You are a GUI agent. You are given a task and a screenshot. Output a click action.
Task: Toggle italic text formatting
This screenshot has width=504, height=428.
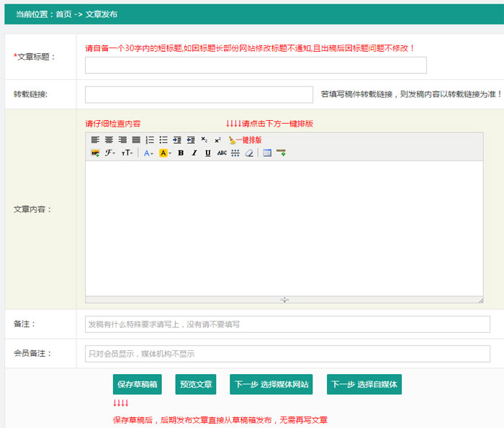pyautogui.click(x=194, y=153)
